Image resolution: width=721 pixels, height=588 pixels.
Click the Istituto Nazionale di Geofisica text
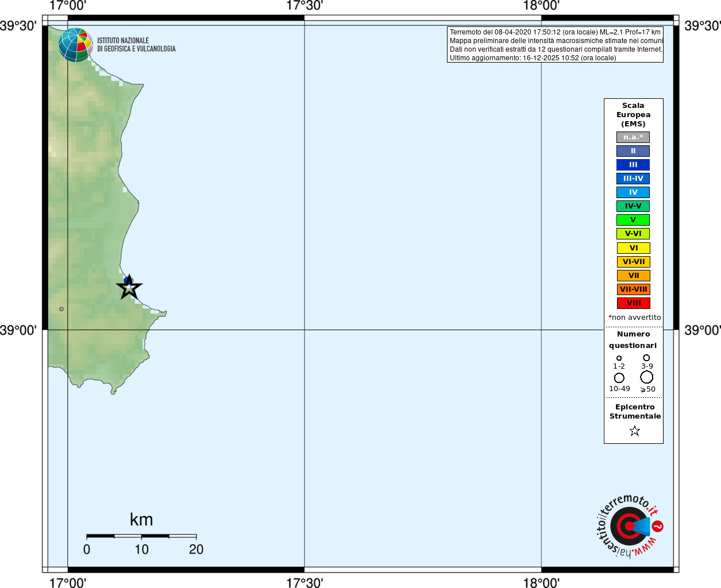(x=136, y=45)
